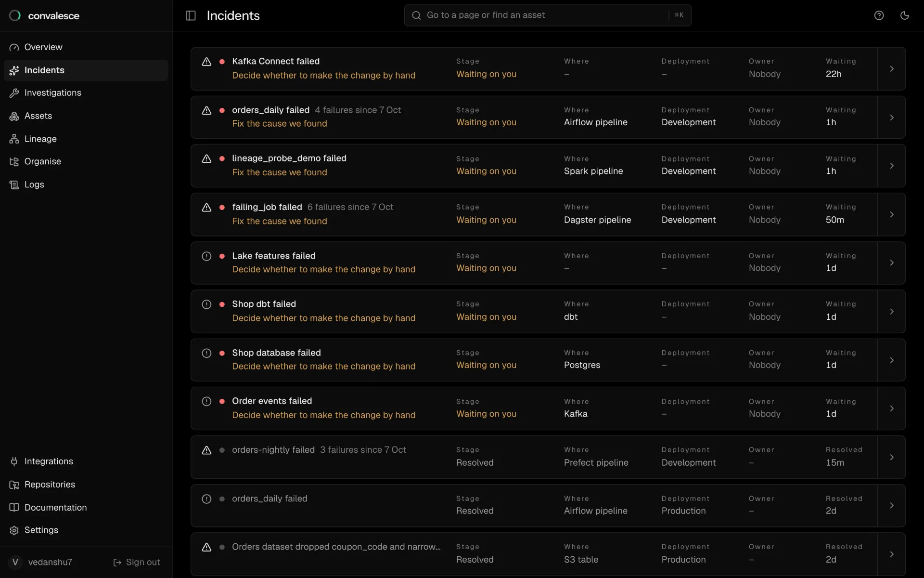Open Assets in the sidebar
The width and height of the screenshot is (924, 578).
click(86, 116)
